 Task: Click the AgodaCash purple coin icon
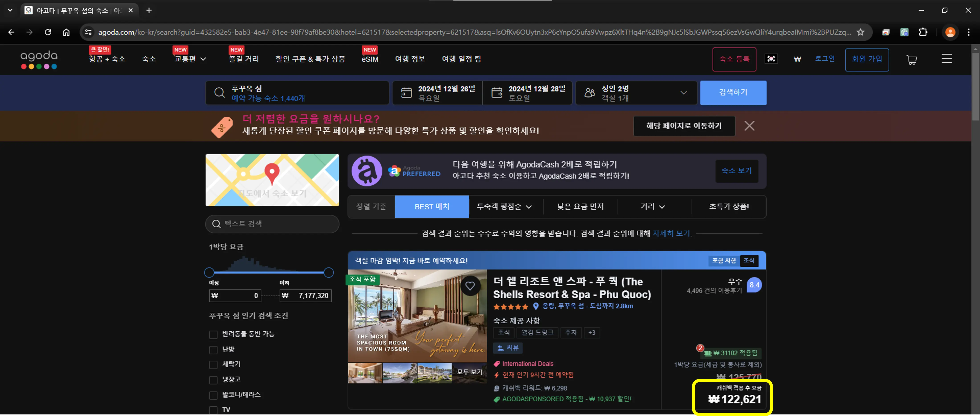click(x=367, y=171)
